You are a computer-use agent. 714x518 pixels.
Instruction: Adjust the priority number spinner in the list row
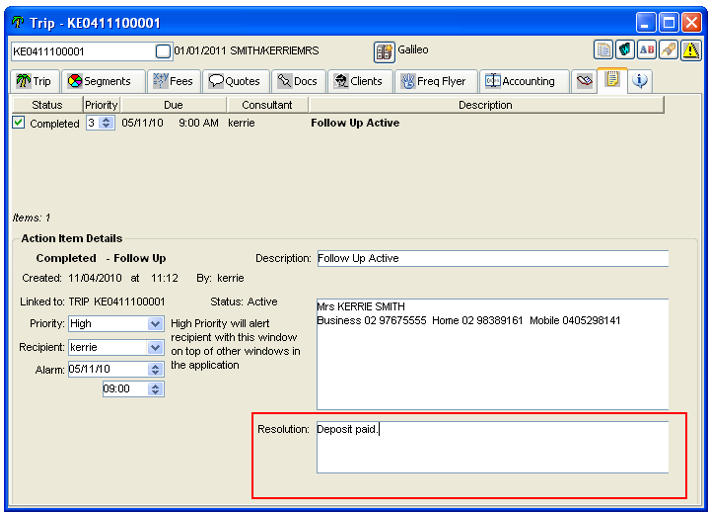(108, 123)
